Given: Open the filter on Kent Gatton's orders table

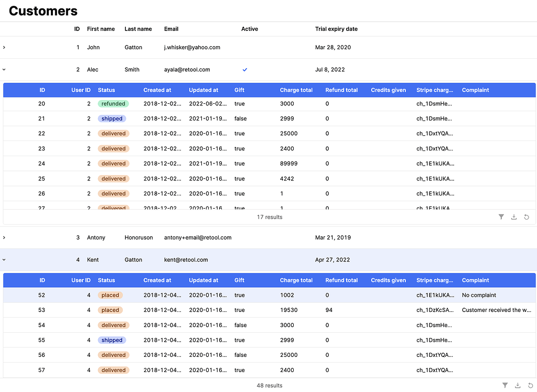Looking at the screenshot, I should [x=505, y=385].
